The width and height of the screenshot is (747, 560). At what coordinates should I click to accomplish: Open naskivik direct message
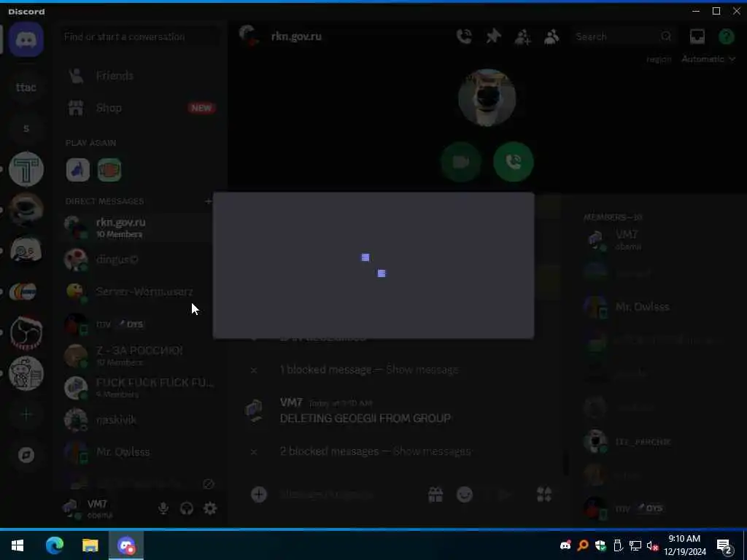141,420
